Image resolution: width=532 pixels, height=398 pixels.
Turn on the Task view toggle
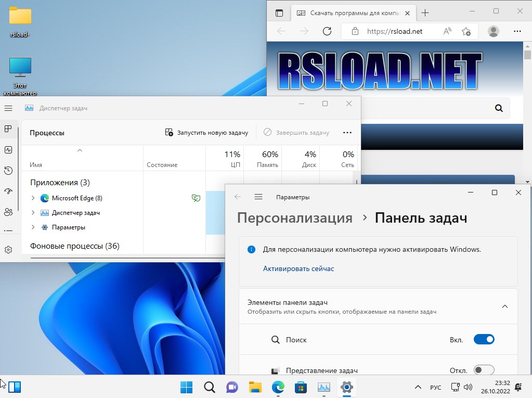[484, 370]
